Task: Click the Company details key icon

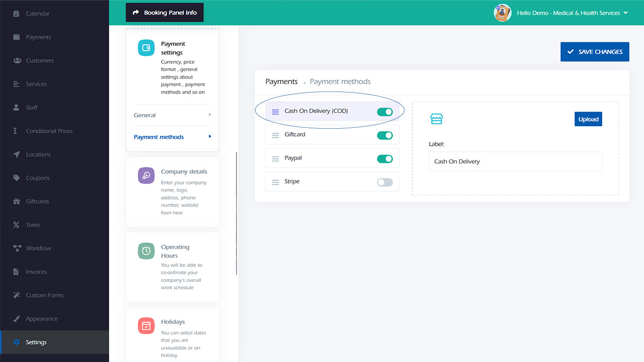Action: click(146, 175)
